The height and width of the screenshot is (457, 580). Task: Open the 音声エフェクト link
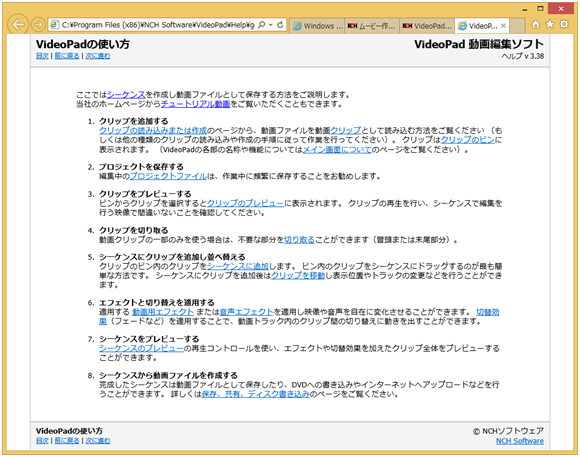tap(246, 312)
